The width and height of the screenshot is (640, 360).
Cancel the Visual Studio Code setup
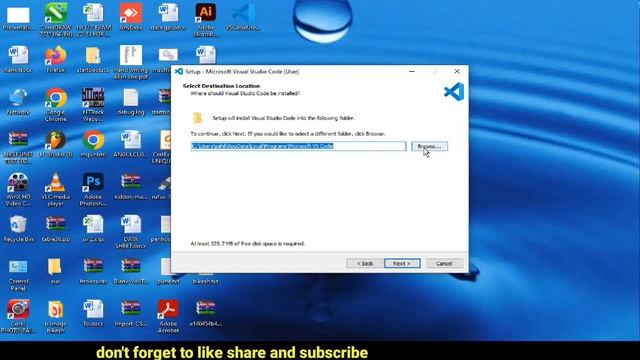coord(444,263)
